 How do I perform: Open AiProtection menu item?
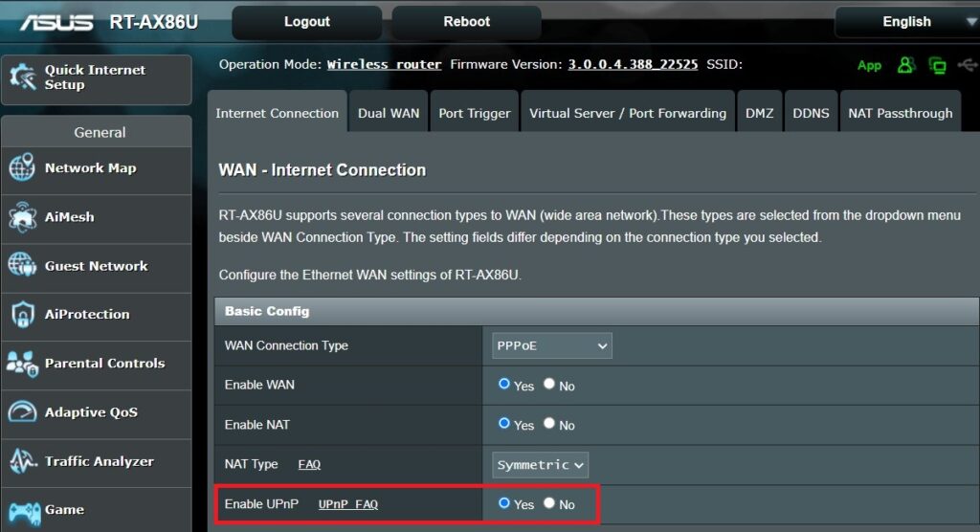point(97,315)
